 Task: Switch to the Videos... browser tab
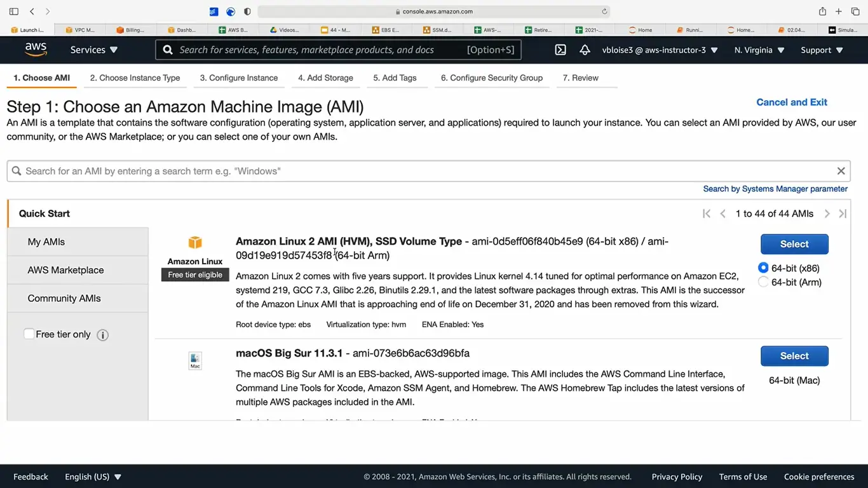283,30
